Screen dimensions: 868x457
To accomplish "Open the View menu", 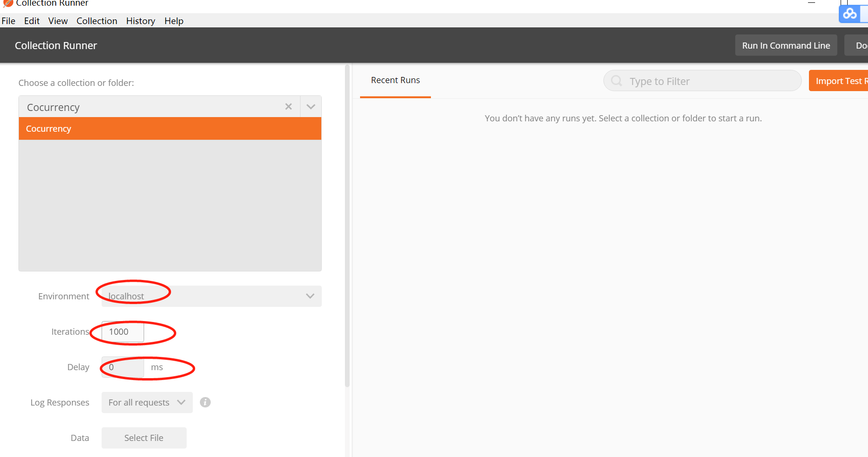I will click(x=58, y=21).
